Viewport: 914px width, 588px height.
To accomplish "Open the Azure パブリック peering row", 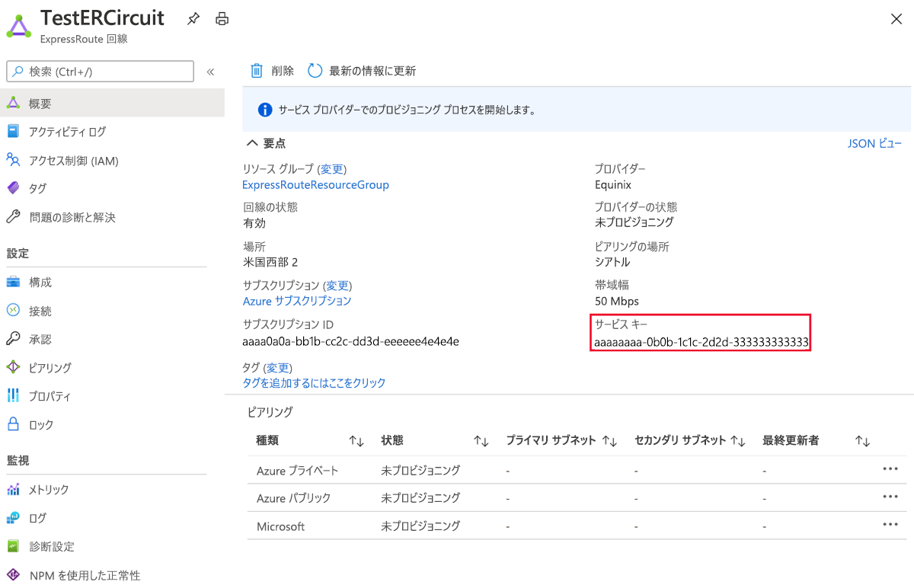I will (x=577, y=497).
